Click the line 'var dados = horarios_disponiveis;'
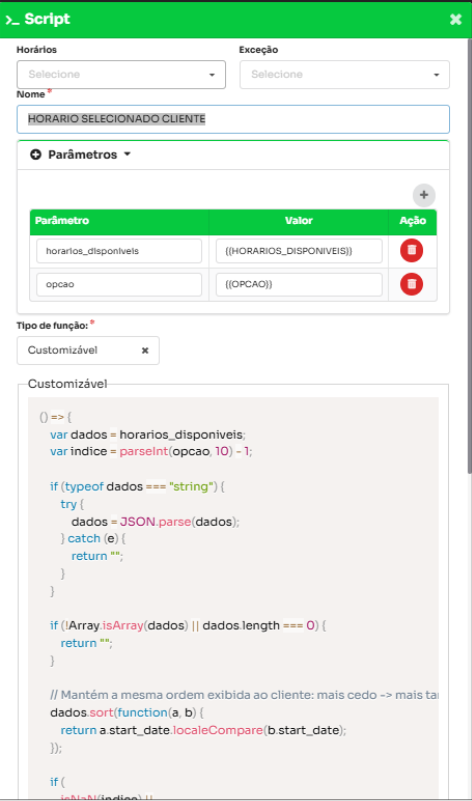This screenshot has width=472, height=801. click(x=148, y=435)
